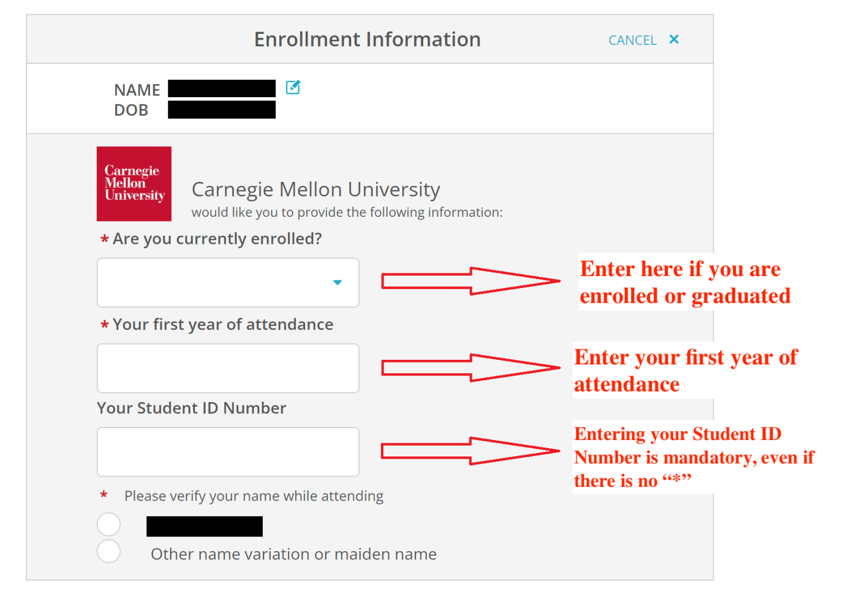The image size is (868, 597).
Task: Click the blue edit pencil icon beside NAME
Action: [x=293, y=88]
